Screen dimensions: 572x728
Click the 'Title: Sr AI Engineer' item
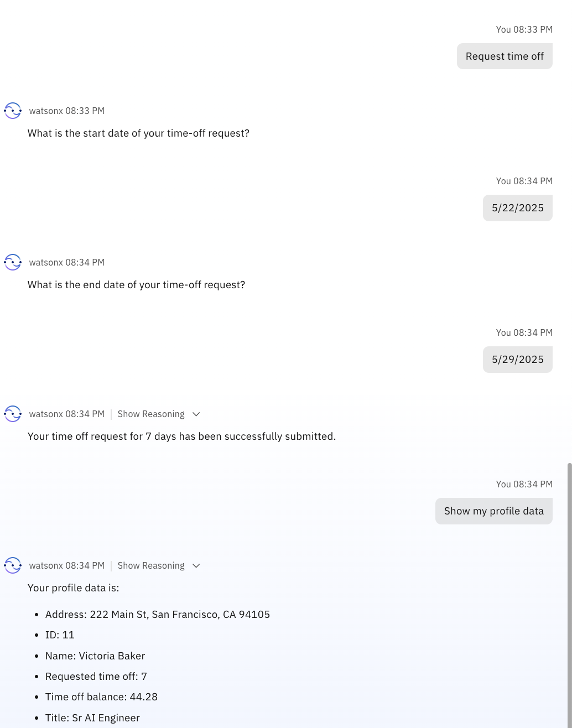pyautogui.click(x=92, y=718)
